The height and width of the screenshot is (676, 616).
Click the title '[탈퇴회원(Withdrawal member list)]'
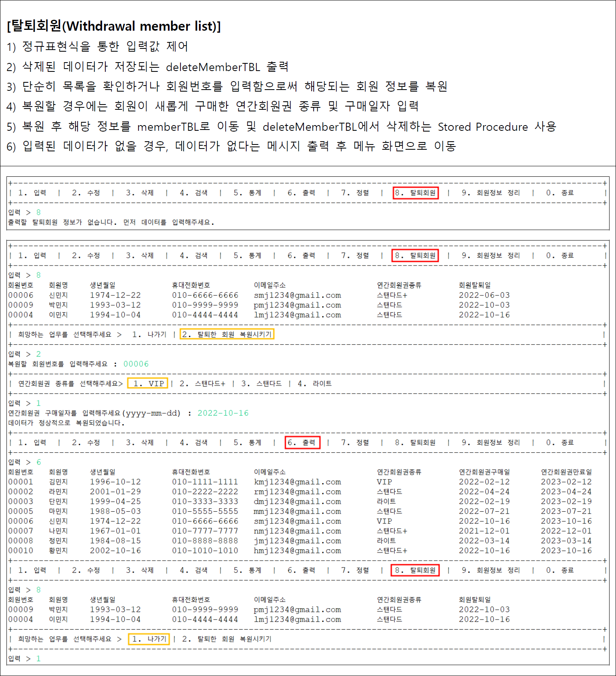(x=114, y=26)
